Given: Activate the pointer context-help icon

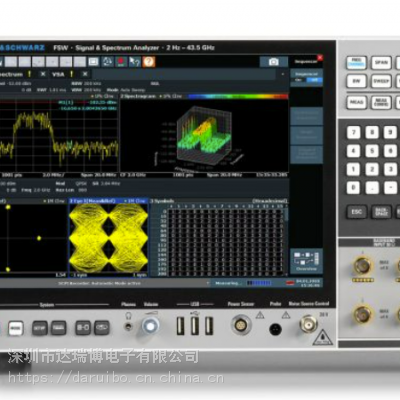Looking at the screenshot, I should 134,62.
